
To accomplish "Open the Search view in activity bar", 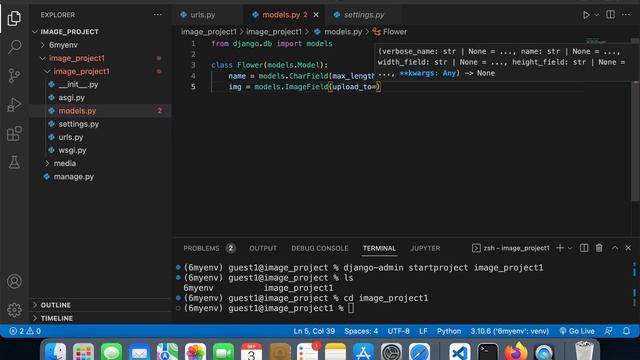I will coord(14,47).
